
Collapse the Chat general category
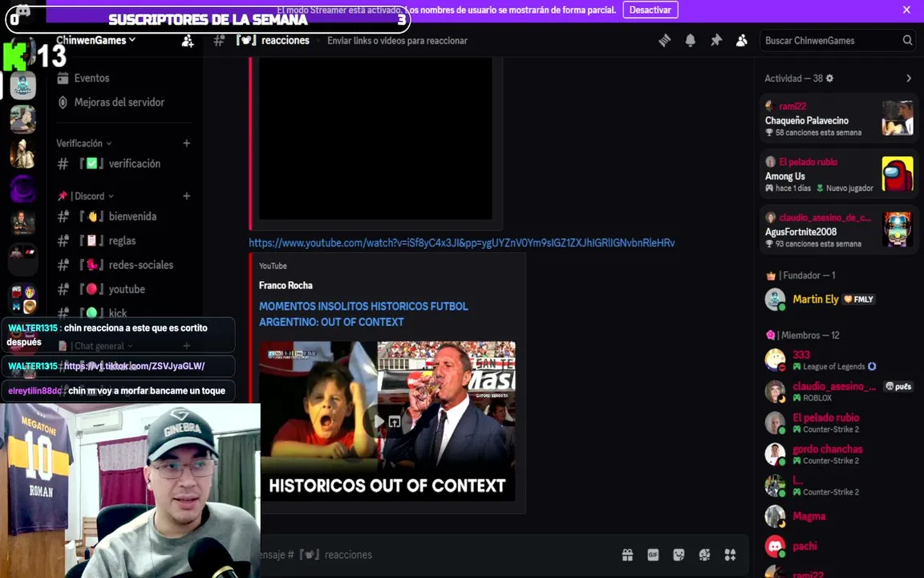[96, 346]
